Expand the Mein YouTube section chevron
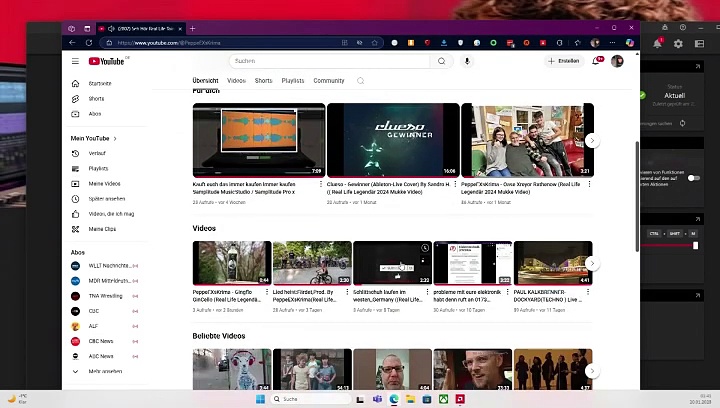This screenshot has height=408, width=720. [115, 138]
